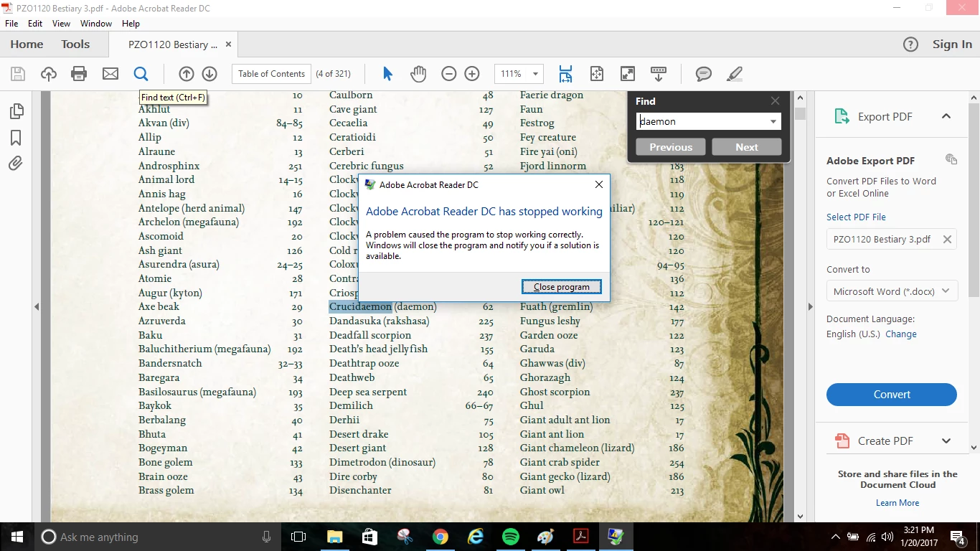Image resolution: width=980 pixels, height=551 pixels.
Task: Go to next page arrow icon
Action: (209, 74)
